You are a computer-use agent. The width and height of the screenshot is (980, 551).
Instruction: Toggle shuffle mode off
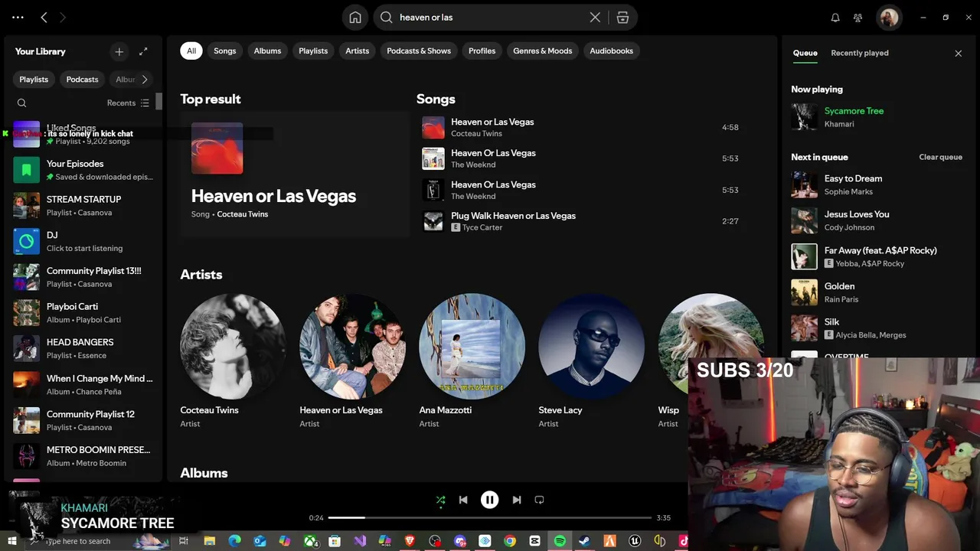pyautogui.click(x=440, y=500)
